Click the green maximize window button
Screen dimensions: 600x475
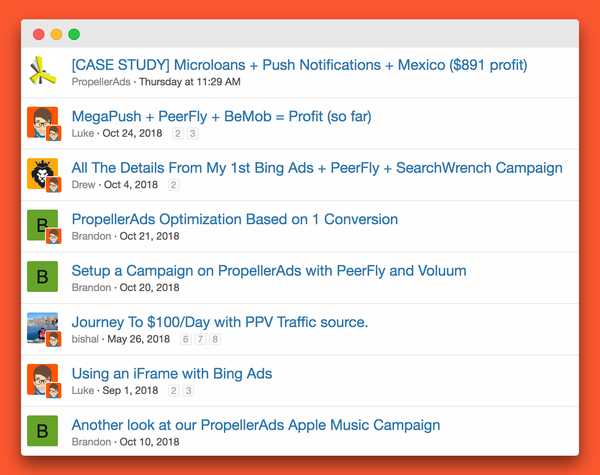coord(74,34)
